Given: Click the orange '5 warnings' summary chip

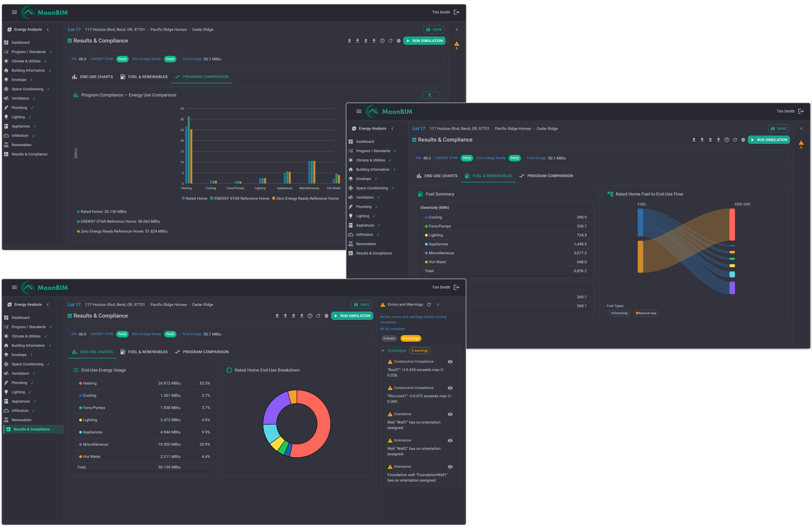Looking at the screenshot, I should coord(411,338).
